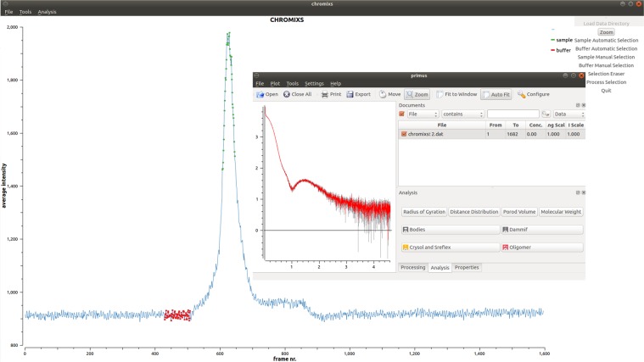Switch to the Analysis tab in primus
644x362 pixels.
click(440, 268)
